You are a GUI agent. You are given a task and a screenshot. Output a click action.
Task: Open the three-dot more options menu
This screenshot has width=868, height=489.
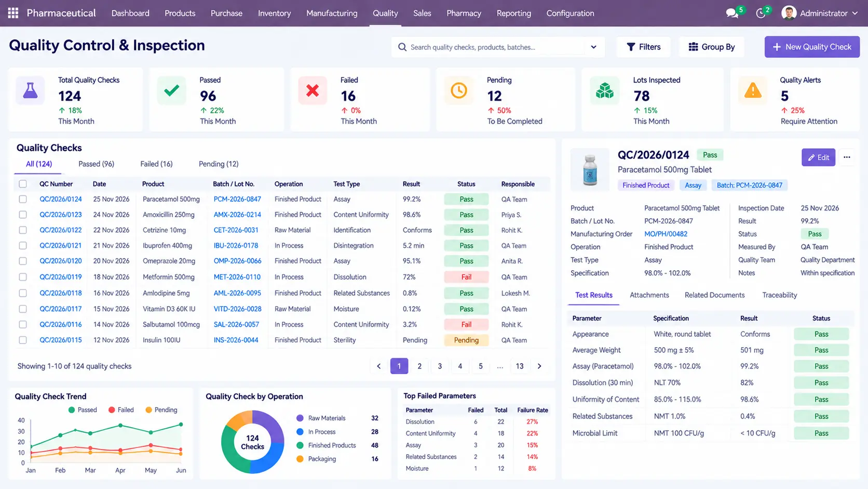(x=847, y=157)
